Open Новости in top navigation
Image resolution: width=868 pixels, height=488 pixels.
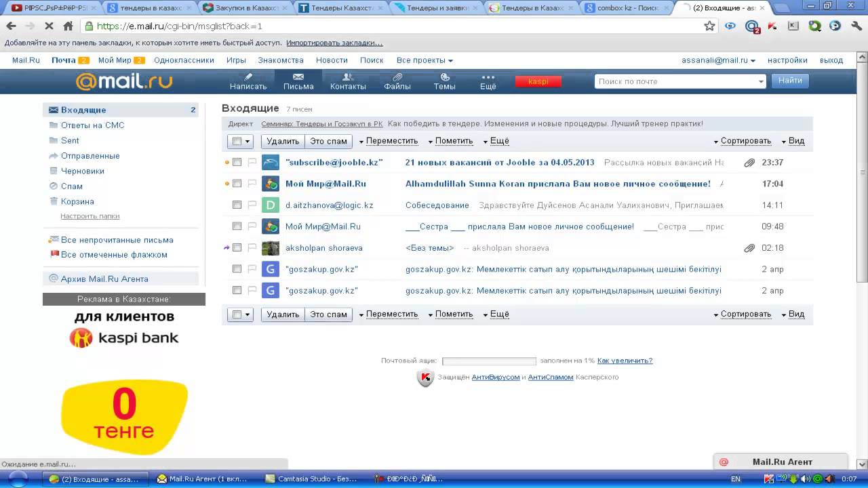(x=332, y=60)
